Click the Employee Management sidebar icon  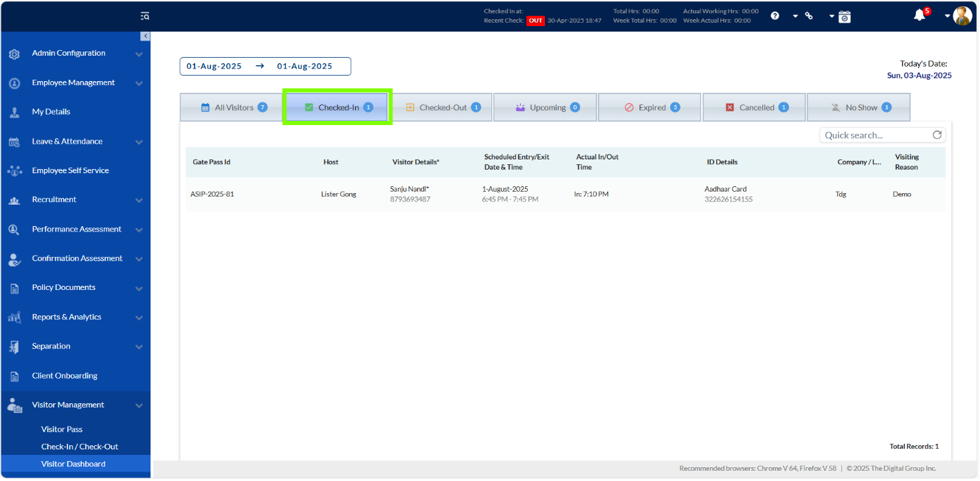coord(14,83)
